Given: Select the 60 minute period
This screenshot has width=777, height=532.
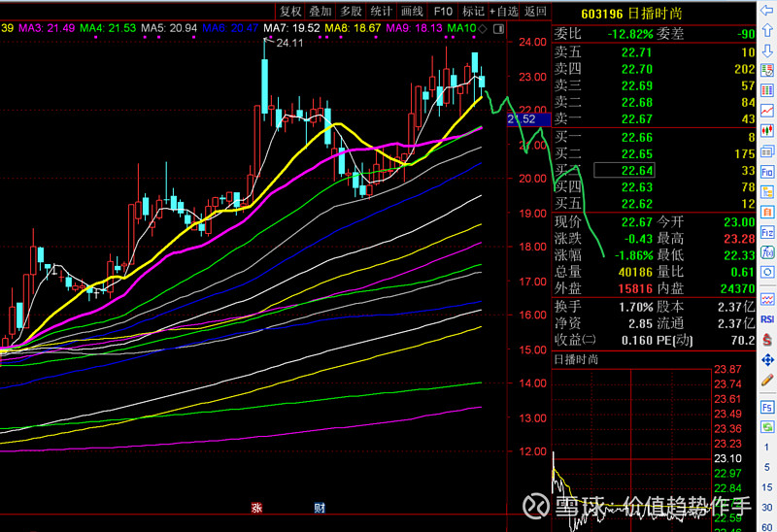Looking at the screenshot, I should 766,526.
